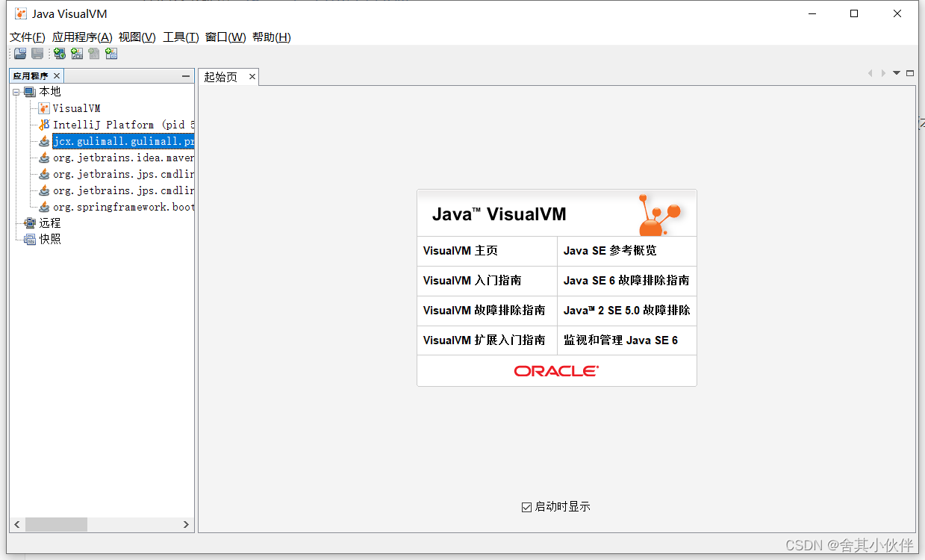925x560 pixels.
Task: Open Java 2 SE 5.0 故障排除 link
Action: click(627, 310)
